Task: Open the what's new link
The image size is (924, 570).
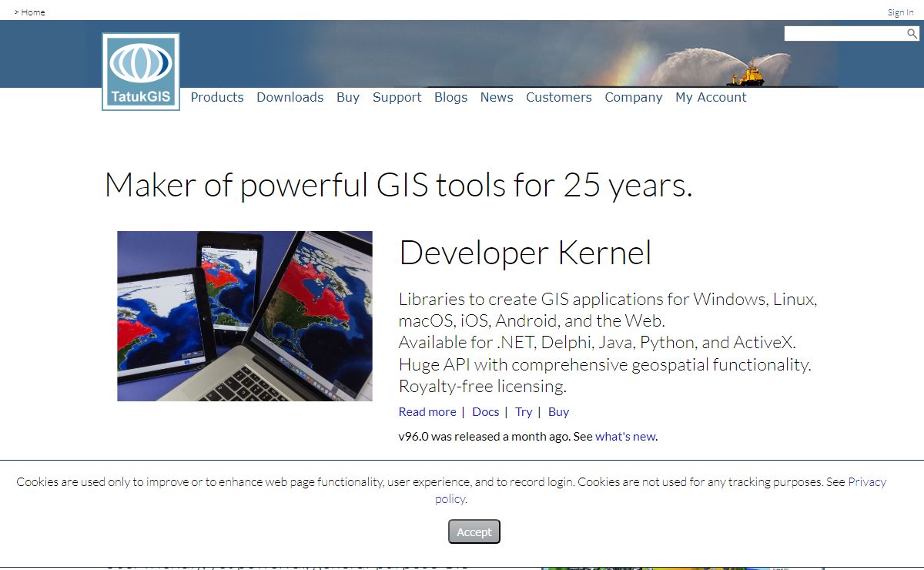Action: coord(625,437)
